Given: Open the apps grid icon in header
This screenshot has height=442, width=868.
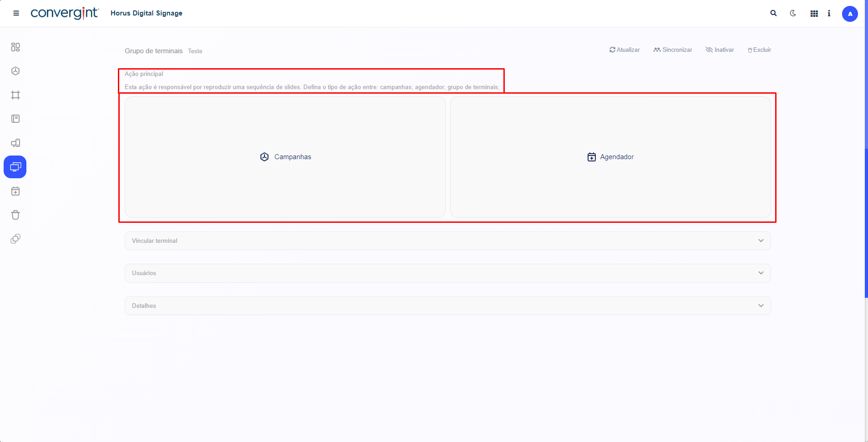Looking at the screenshot, I should point(814,14).
